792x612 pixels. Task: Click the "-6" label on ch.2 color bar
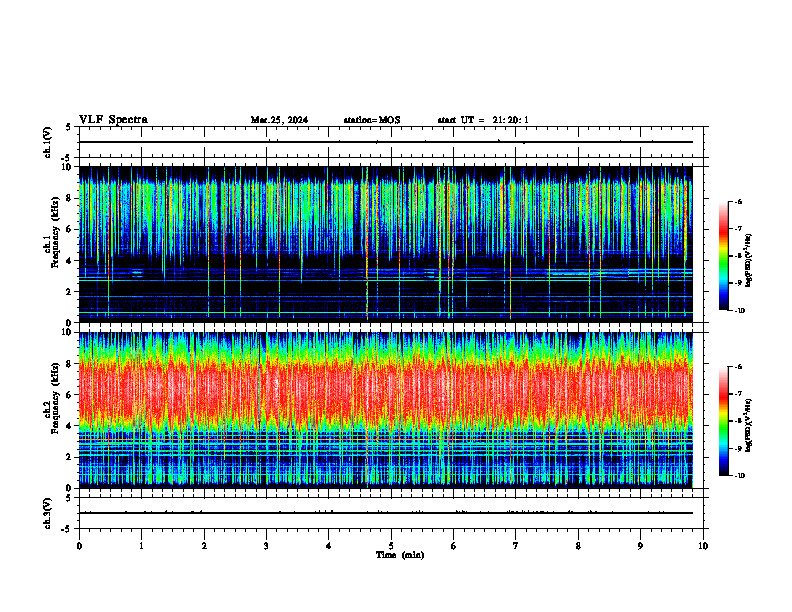pos(738,367)
